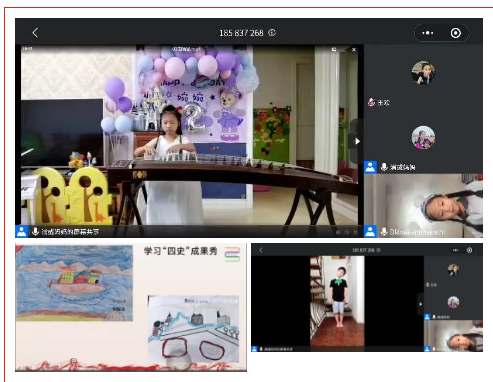Open the blue ship drawing image
The width and height of the screenshot is (493, 382).
click(x=74, y=283)
